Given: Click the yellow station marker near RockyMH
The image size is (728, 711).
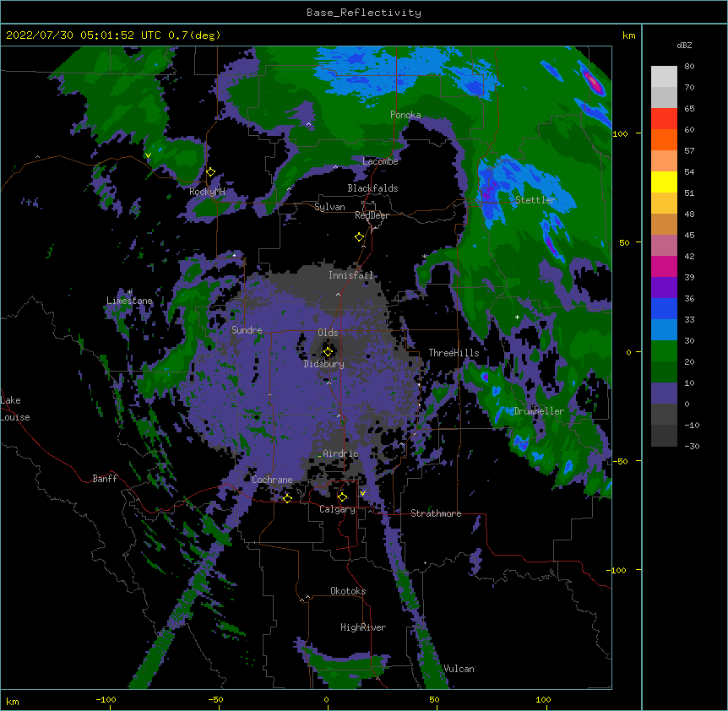Looking at the screenshot, I should tap(211, 172).
